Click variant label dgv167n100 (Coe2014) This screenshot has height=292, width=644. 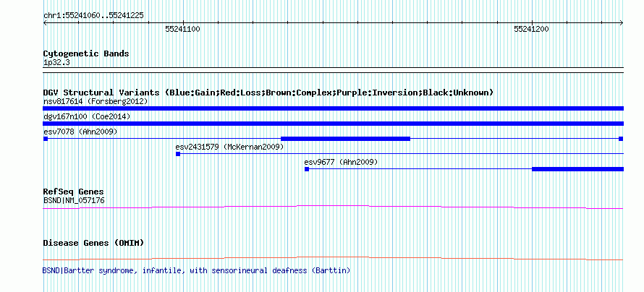coord(87,117)
